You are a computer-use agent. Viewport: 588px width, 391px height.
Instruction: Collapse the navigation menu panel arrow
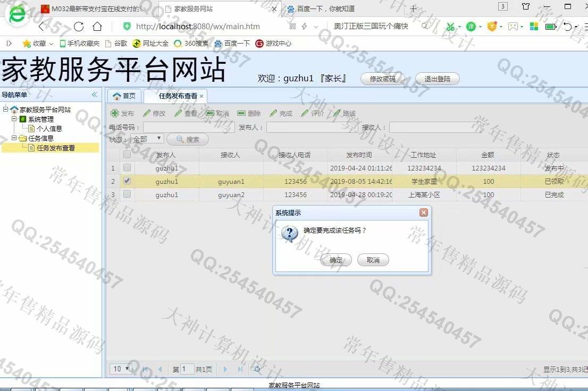tap(95, 95)
